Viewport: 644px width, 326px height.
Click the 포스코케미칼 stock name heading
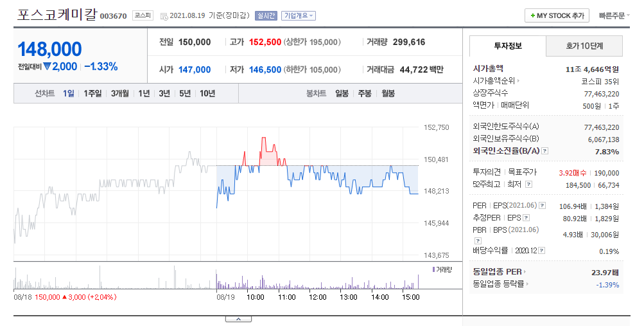point(57,15)
